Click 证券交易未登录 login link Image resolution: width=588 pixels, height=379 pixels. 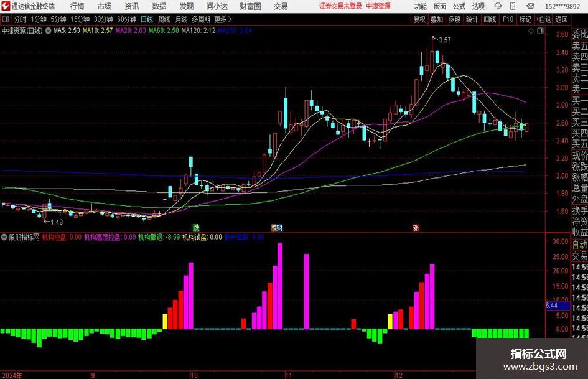coord(340,6)
